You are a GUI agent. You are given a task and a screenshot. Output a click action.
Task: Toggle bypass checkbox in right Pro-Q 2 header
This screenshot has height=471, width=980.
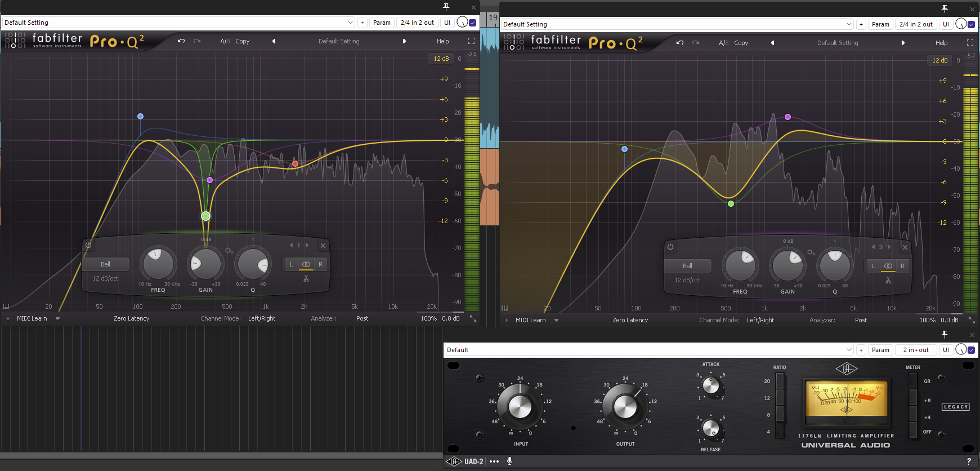click(972, 24)
